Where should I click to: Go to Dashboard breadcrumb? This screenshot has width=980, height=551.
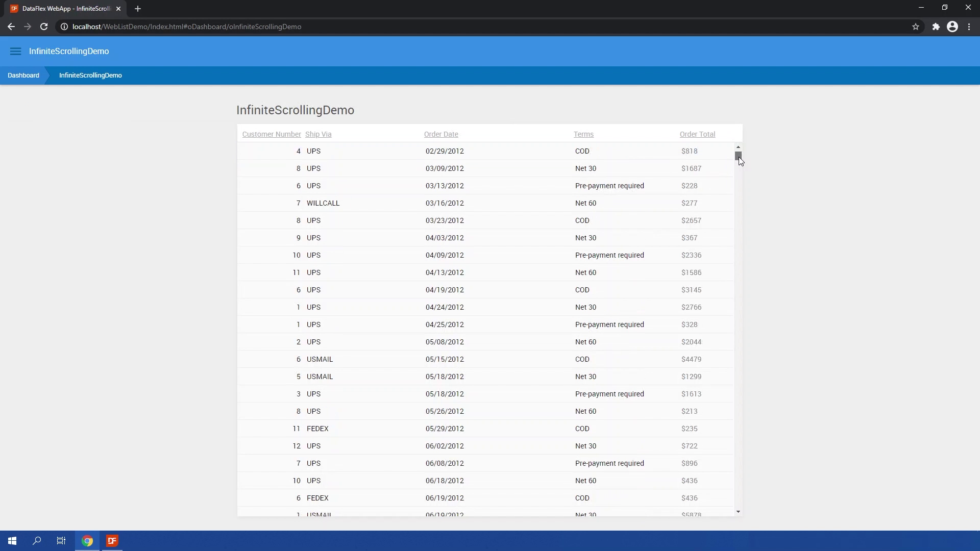coord(23,76)
